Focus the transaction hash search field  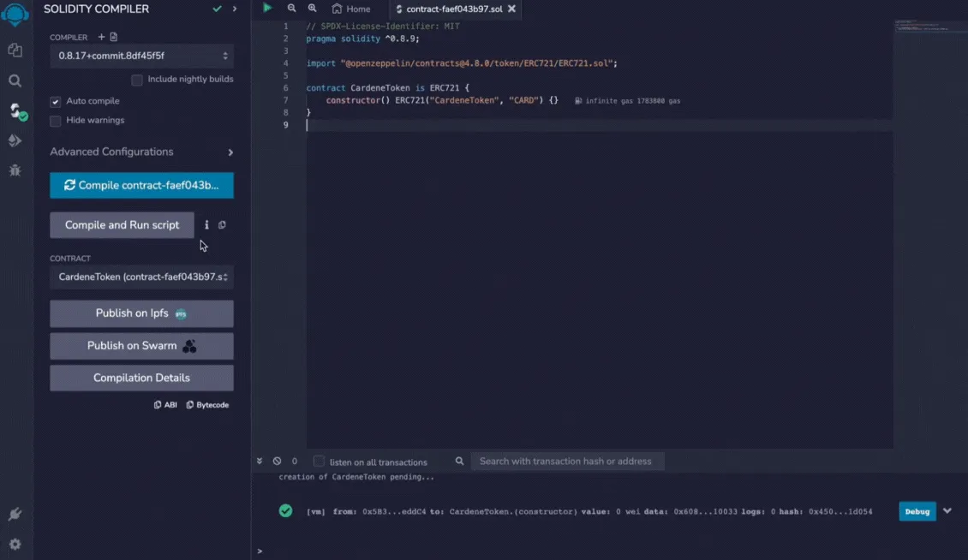(x=567, y=462)
